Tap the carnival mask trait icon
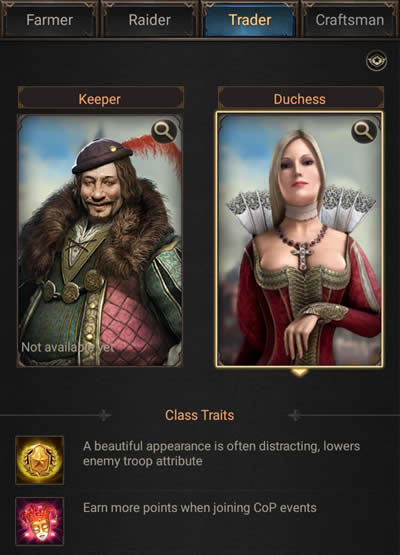 (x=40, y=521)
